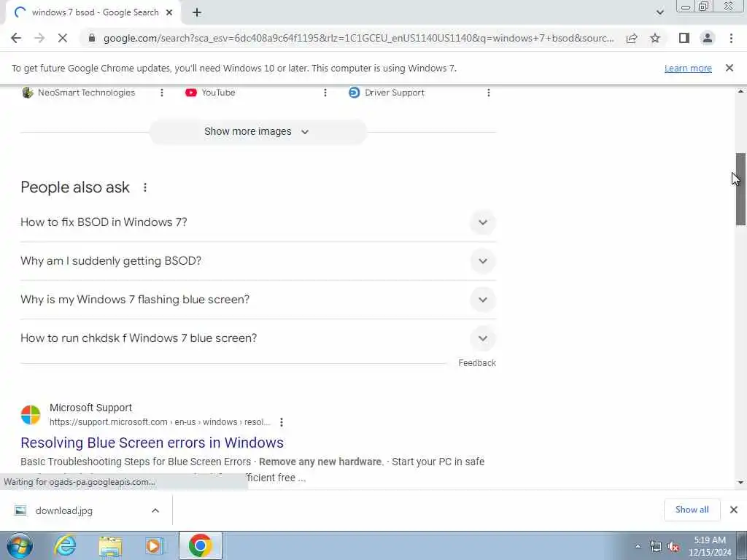Expand Why am I suddenly getting BSOD
This screenshot has width=747, height=560.
pos(258,261)
